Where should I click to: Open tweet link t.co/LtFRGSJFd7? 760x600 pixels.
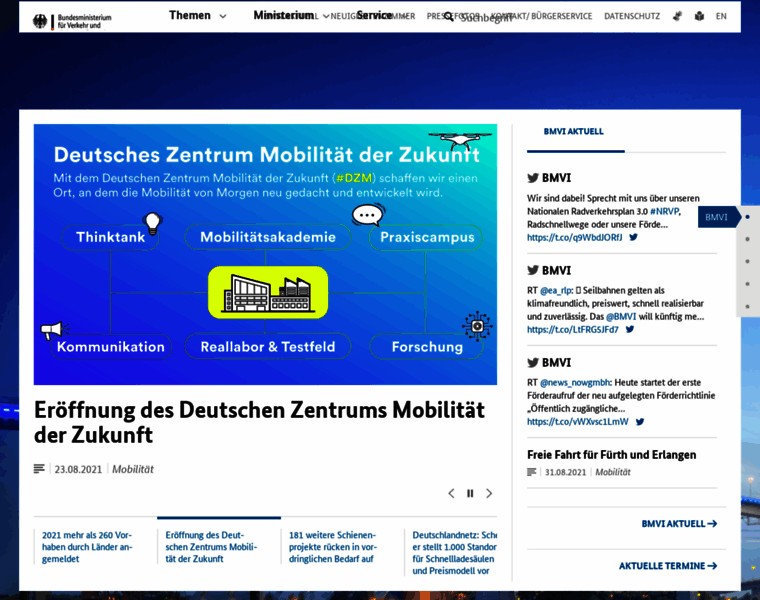tap(573, 330)
